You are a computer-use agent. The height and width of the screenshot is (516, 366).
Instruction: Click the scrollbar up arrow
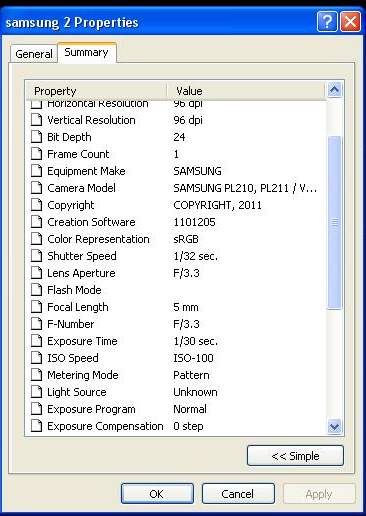tap(334, 90)
